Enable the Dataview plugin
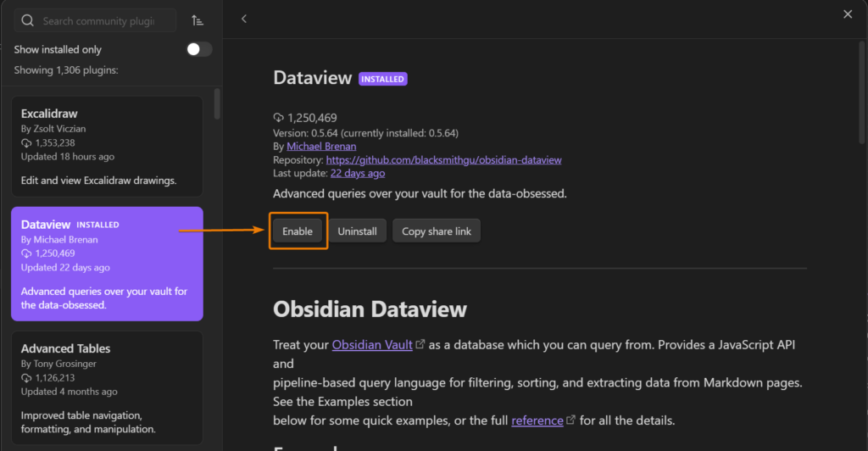This screenshot has height=451, width=868. [298, 231]
